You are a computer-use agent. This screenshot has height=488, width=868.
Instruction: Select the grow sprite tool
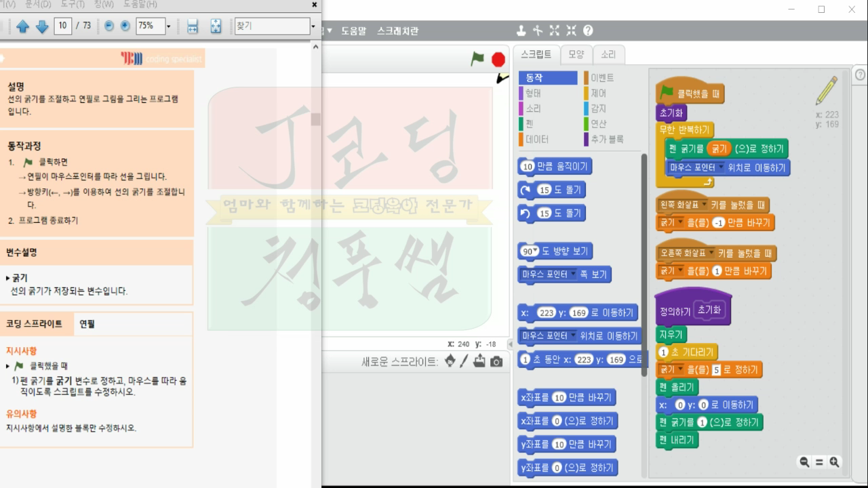click(x=555, y=30)
